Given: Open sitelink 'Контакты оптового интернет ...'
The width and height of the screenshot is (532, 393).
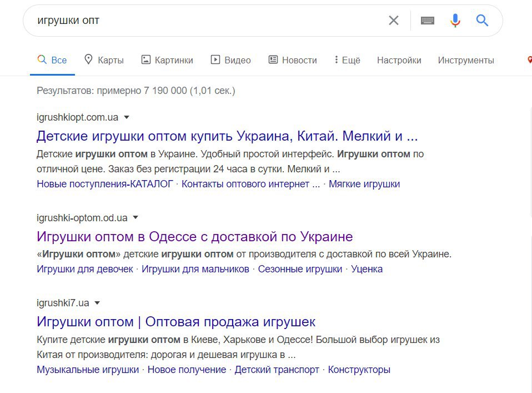Looking at the screenshot, I should (251, 184).
